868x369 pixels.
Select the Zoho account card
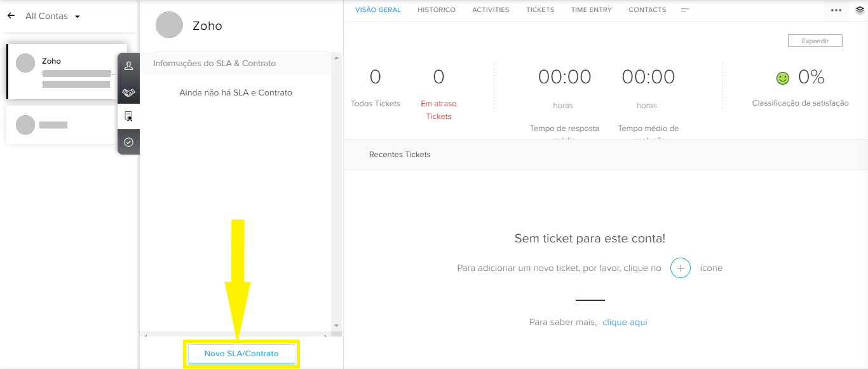point(67,71)
